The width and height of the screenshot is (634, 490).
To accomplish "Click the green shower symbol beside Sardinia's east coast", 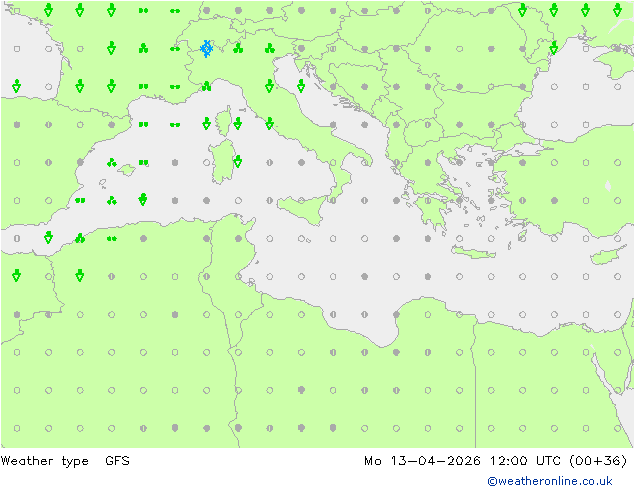I will click(238, 161).
